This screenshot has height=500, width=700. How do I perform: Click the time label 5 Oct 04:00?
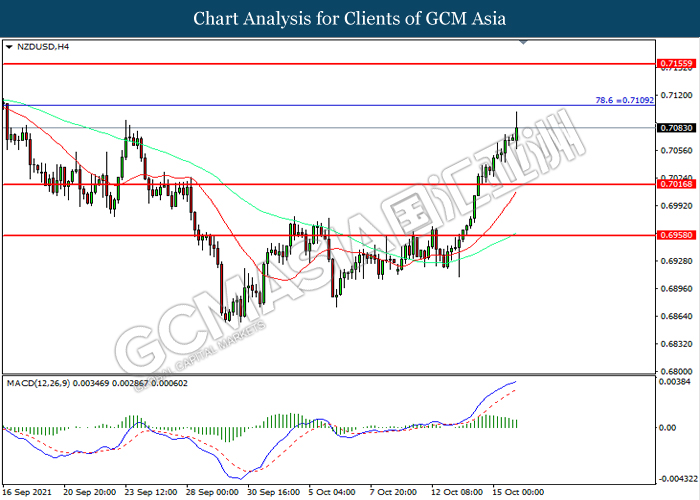pos(332,492)
